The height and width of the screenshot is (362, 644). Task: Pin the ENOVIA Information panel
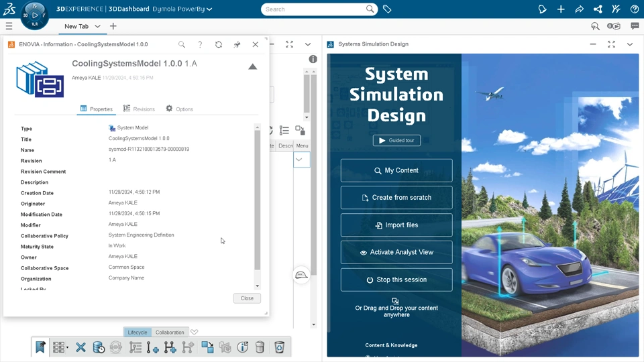237,44
